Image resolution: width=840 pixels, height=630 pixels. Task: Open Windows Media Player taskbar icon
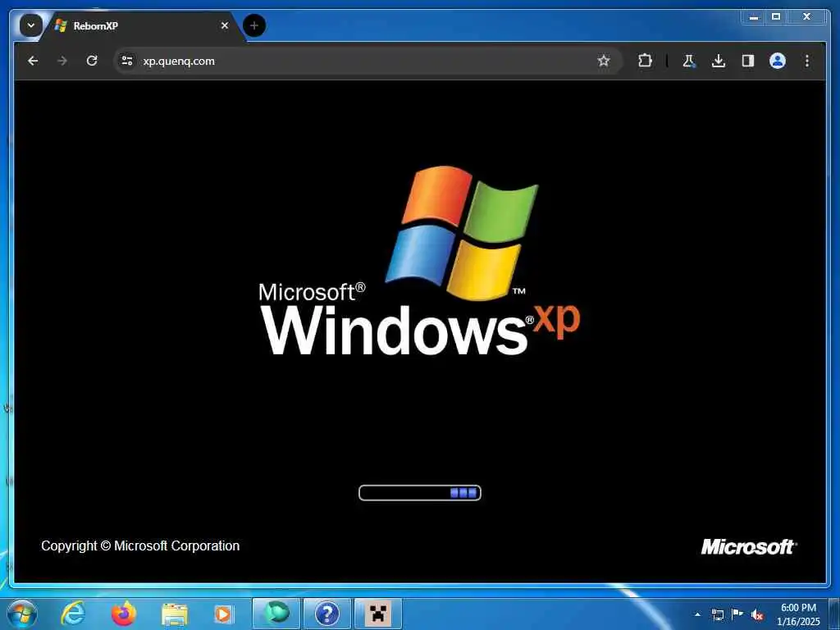click(x=224, y=614)
